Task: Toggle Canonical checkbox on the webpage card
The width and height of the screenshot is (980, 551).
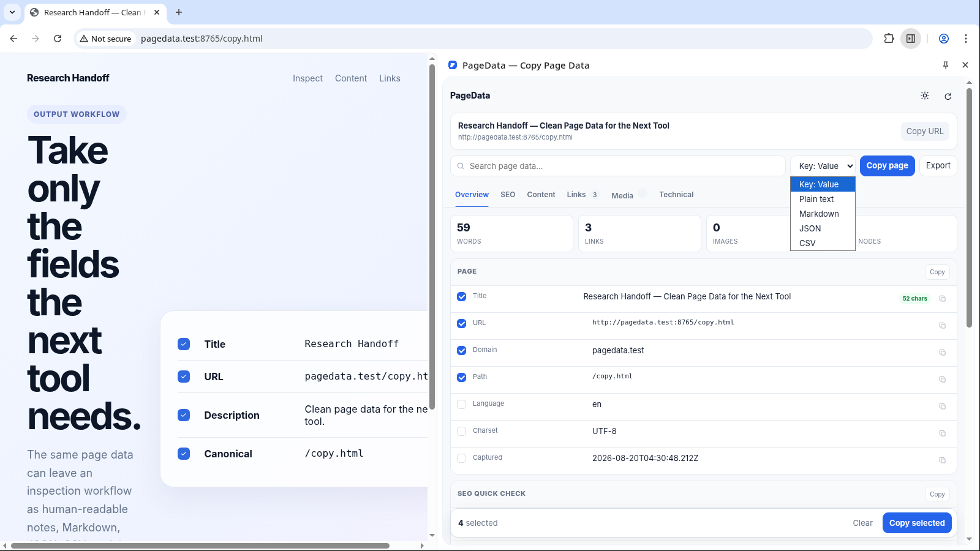Action: [184, 454]
